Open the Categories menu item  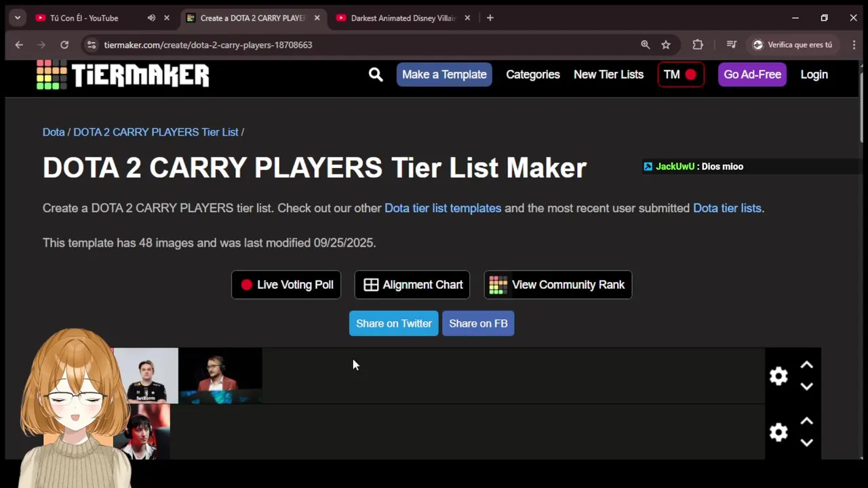[533, 75]
